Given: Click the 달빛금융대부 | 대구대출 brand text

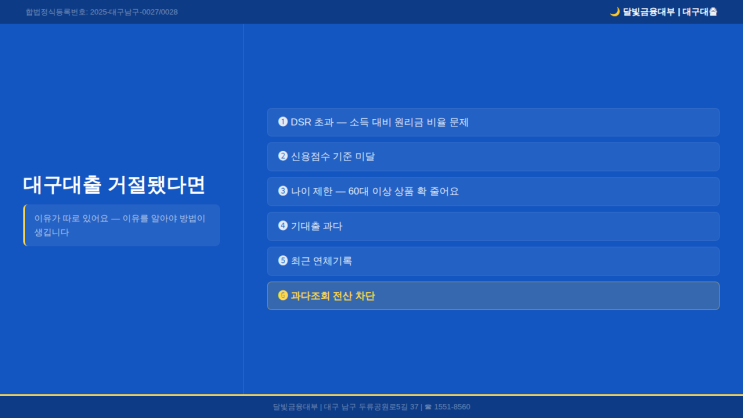Looking at the screenshot, I should (x=670, y=12).
